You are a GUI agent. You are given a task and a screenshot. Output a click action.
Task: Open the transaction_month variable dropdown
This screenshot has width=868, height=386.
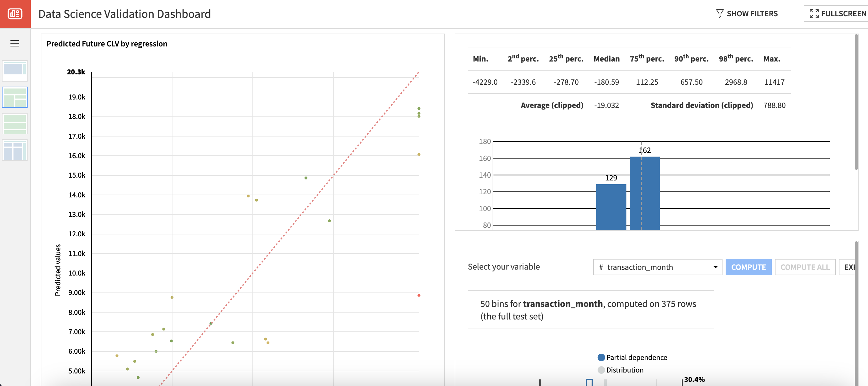tap(657, 267)
